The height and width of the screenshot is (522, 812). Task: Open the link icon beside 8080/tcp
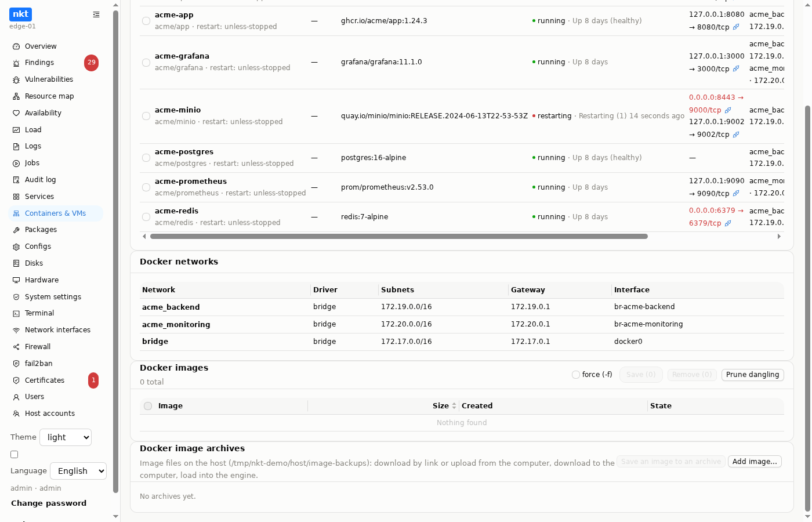click(x=736, y=27)
